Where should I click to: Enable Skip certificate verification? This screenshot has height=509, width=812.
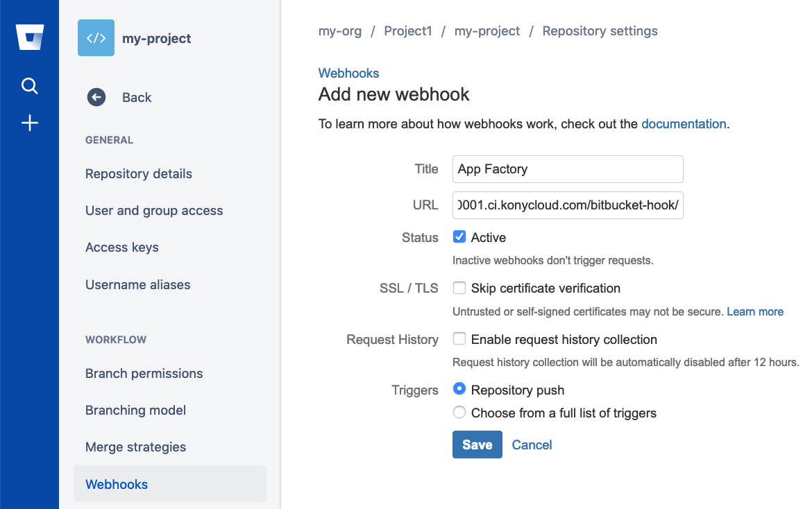[459, 288]
